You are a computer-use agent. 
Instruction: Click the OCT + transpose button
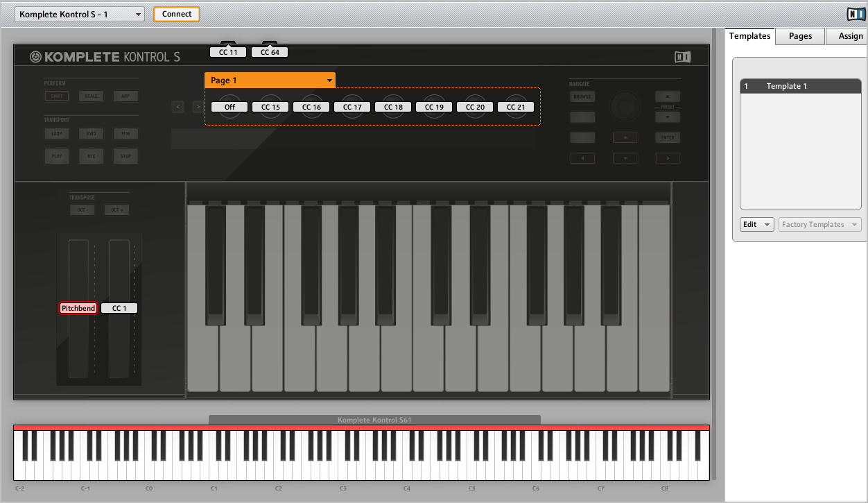(x=116, y=210)
